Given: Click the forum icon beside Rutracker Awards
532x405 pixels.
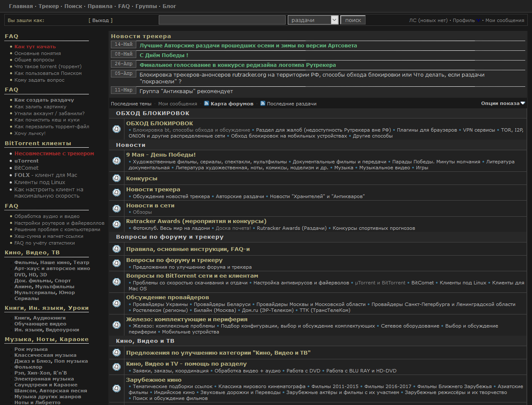Looking at the screenshot, I should [x=117, y=224].
